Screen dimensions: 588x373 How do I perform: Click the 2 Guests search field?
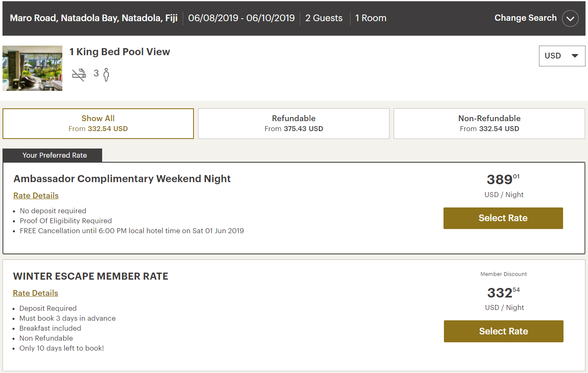(324, 18)
